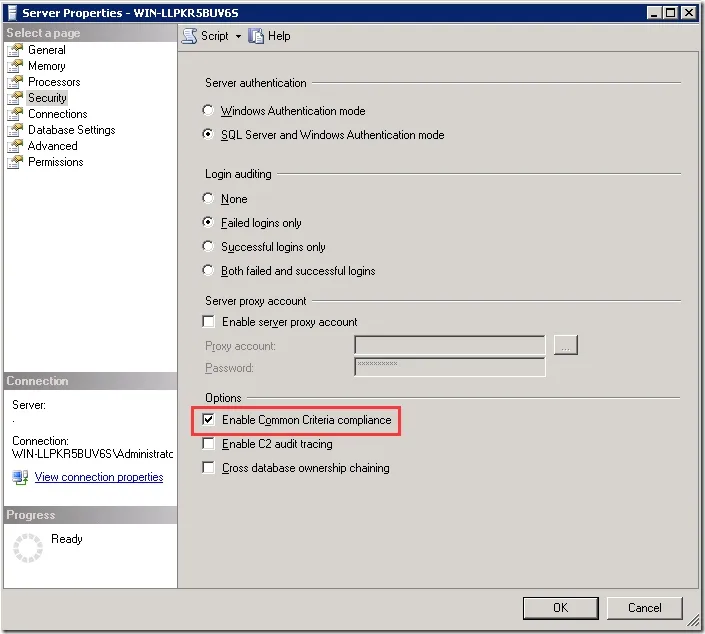Expand the Script dropdown arrow
The width and height of the screenshot is (705, 634).
(x=238, y=36)
